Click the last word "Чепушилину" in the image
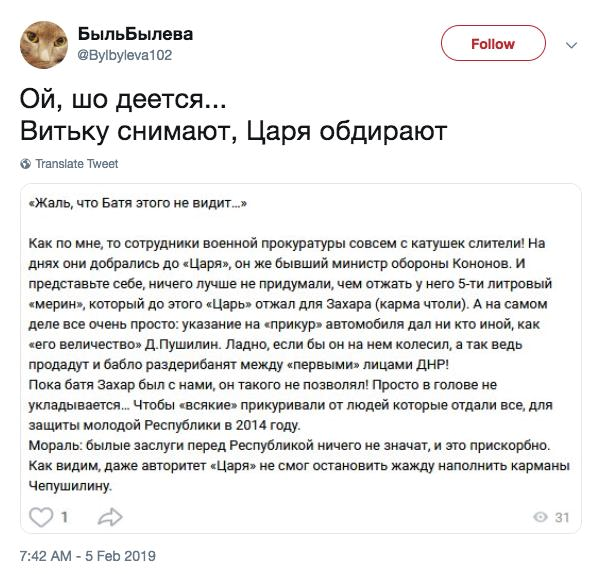The image size is (602, 574). (x=73, y=486)
